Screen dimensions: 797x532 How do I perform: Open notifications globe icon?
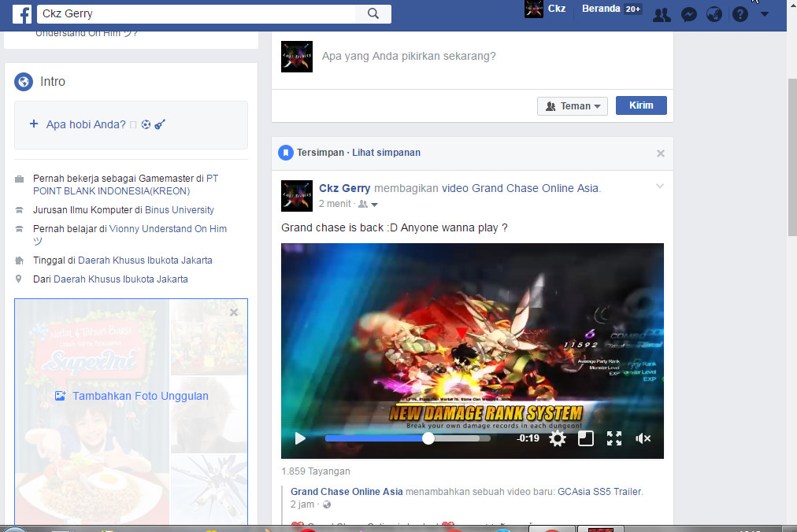coord(714,15)
